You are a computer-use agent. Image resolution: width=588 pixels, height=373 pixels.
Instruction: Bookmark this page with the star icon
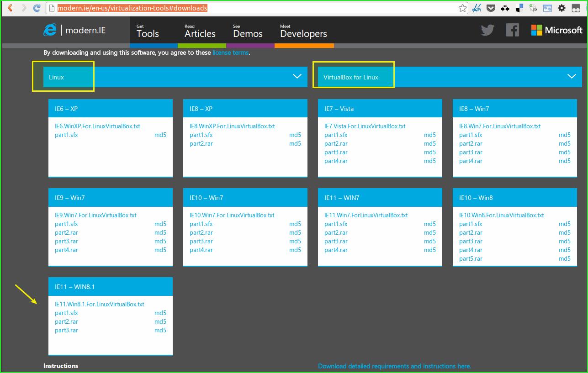tap(463, 8)
